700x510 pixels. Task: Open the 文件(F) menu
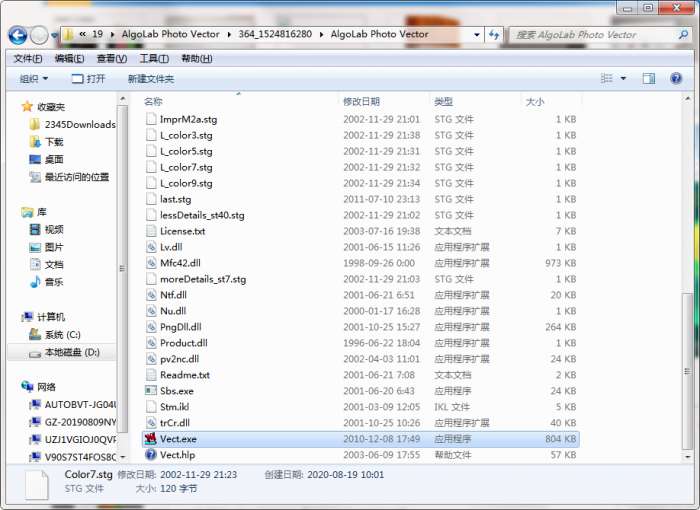click(28, 59)
